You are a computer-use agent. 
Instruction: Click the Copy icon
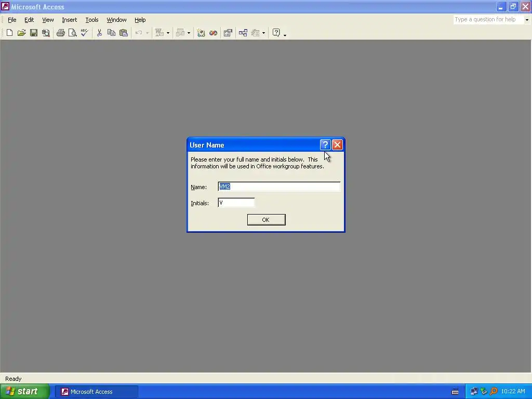[x=111, y=33]
